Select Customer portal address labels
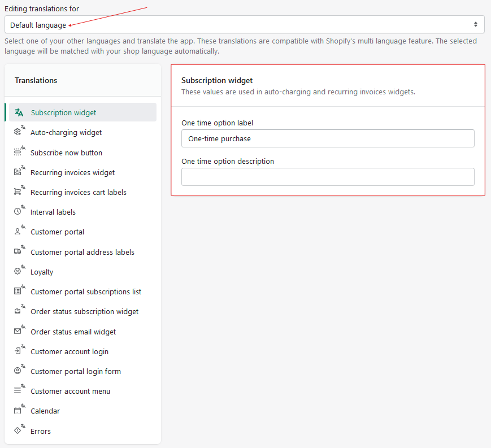Screen dimensions: 491x448 [82, 252]
